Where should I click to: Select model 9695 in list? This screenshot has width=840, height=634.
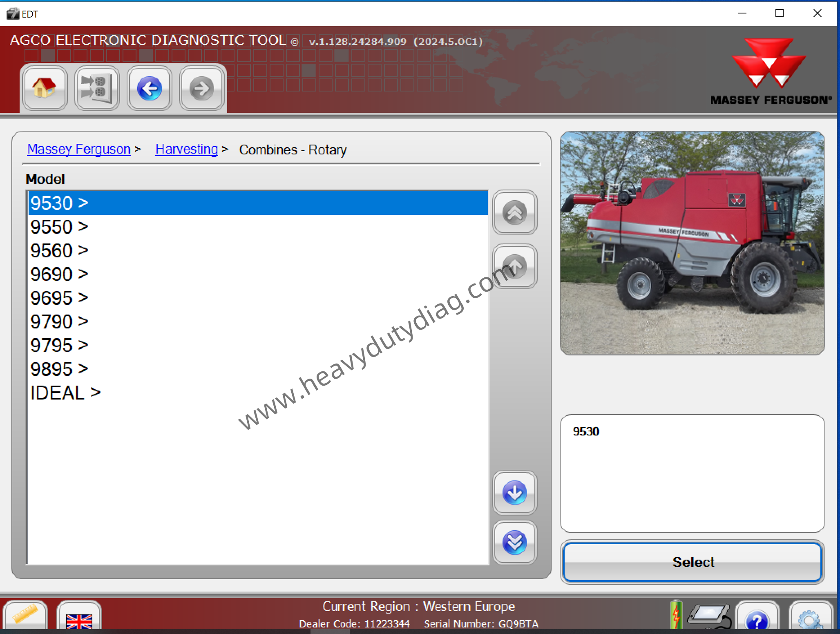[x=258, y=298]
